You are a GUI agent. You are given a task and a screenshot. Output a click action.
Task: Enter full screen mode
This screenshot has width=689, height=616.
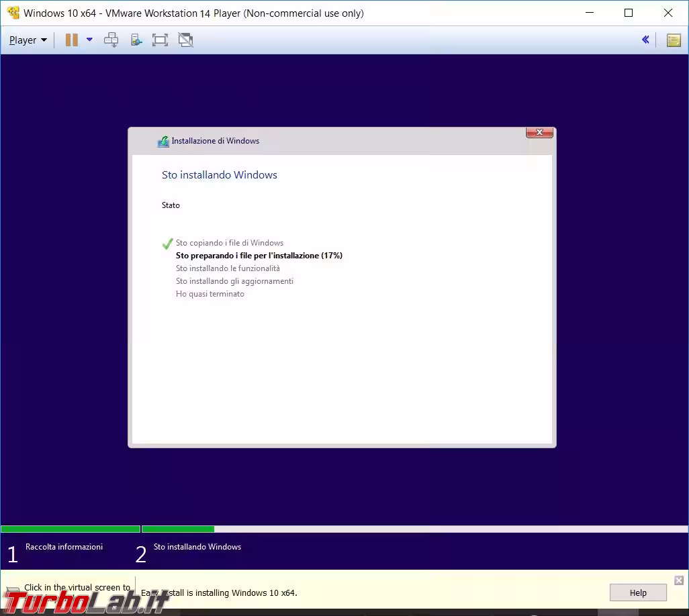pyautogui.click(x=160, y=40)
